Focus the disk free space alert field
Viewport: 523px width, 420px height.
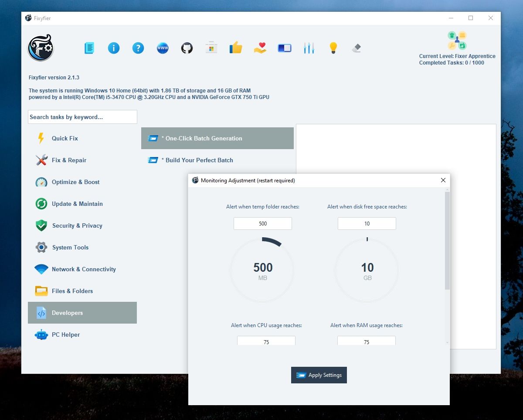(x=367, y=223)
